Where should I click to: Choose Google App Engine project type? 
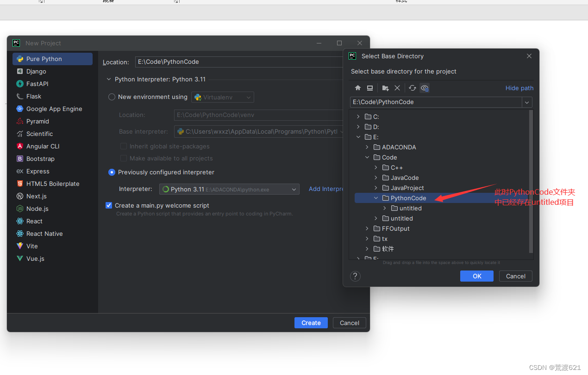[x=52, y=109]
